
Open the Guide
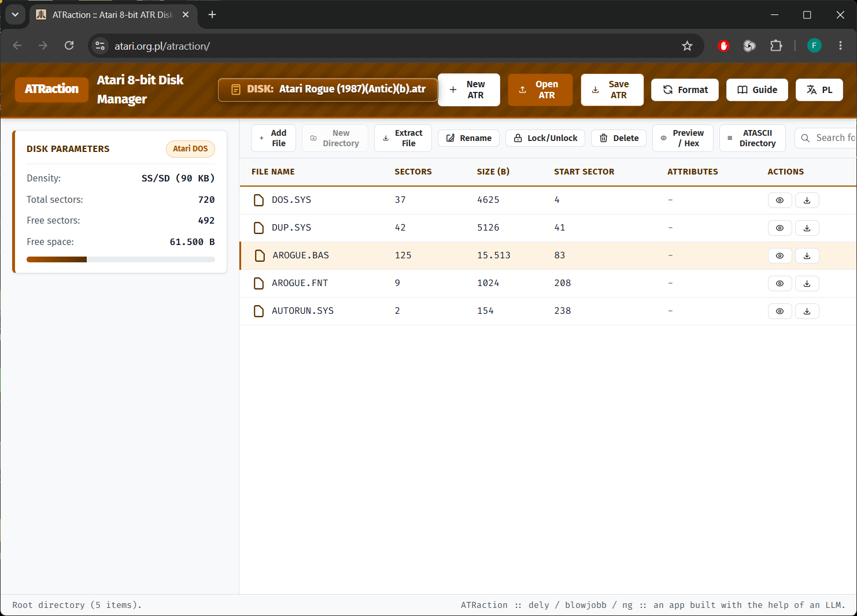[x=757, y=90]
